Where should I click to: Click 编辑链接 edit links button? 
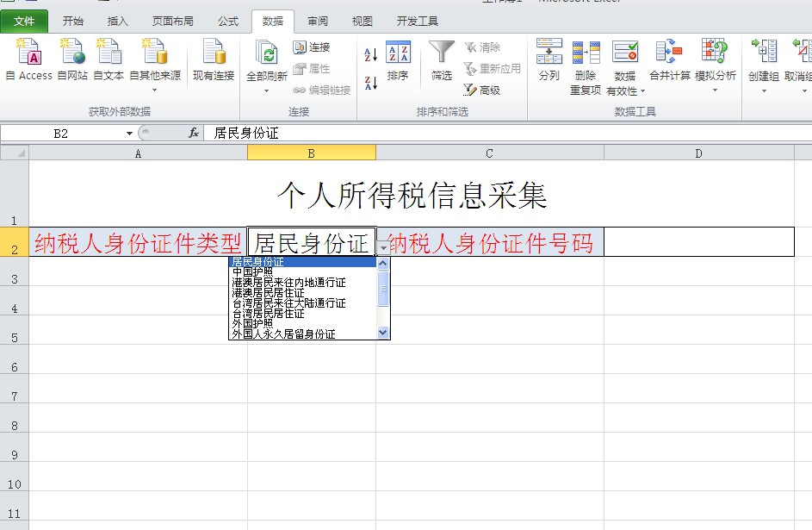[x=321, y=90]
